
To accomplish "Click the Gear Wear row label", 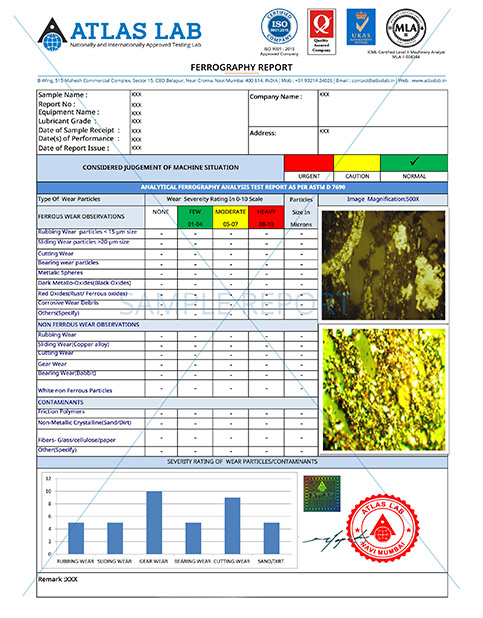I will [x=52, y=364].
